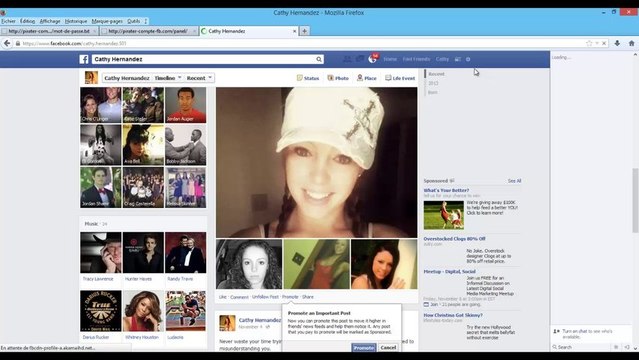The width and height of the screenshot is (639, 360).
Task: Open Overstocked Clogs 80% Off ad
Action: coord(454,239)
